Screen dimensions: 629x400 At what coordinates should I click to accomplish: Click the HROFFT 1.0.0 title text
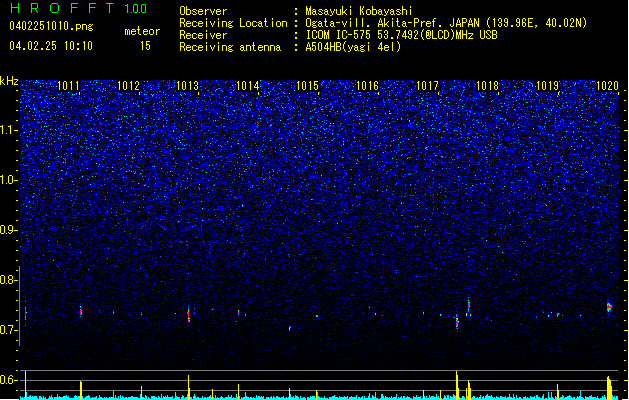pyautogui.click(x=78, y=8)
